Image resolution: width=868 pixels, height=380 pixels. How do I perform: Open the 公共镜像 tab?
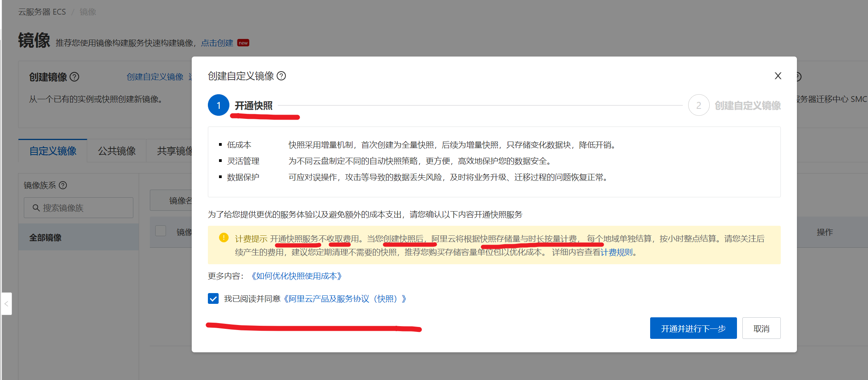(117, 151)
